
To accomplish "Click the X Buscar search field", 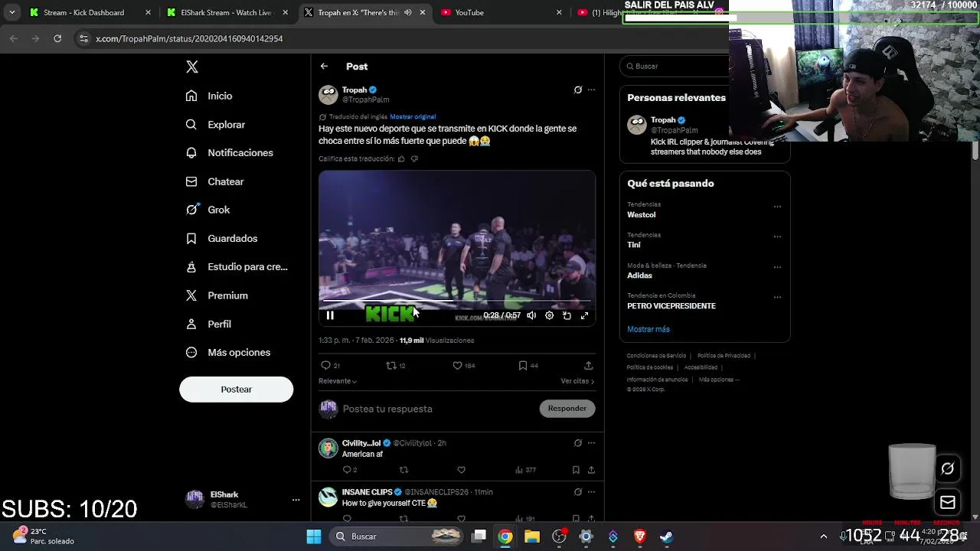I will [x=675, y=67].
